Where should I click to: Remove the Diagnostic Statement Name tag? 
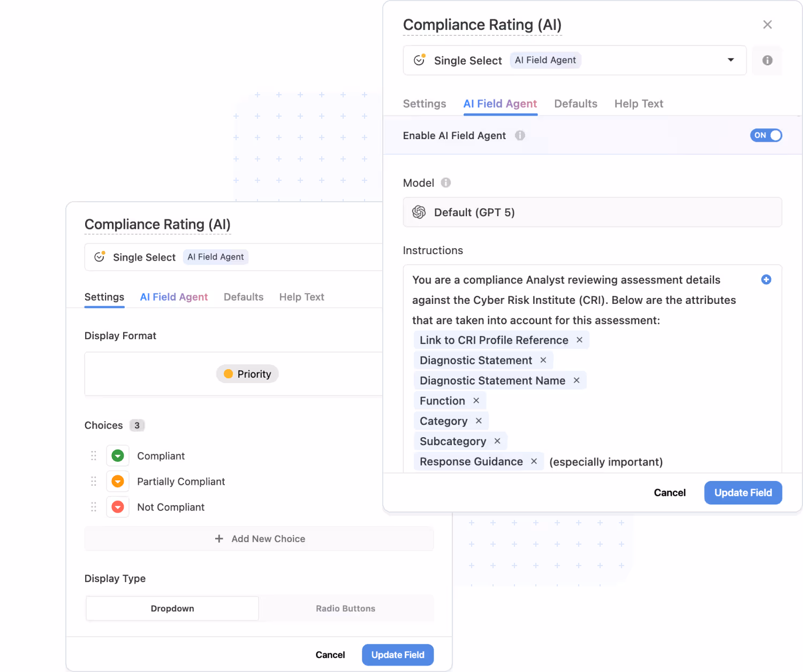[x=577, y=380]
